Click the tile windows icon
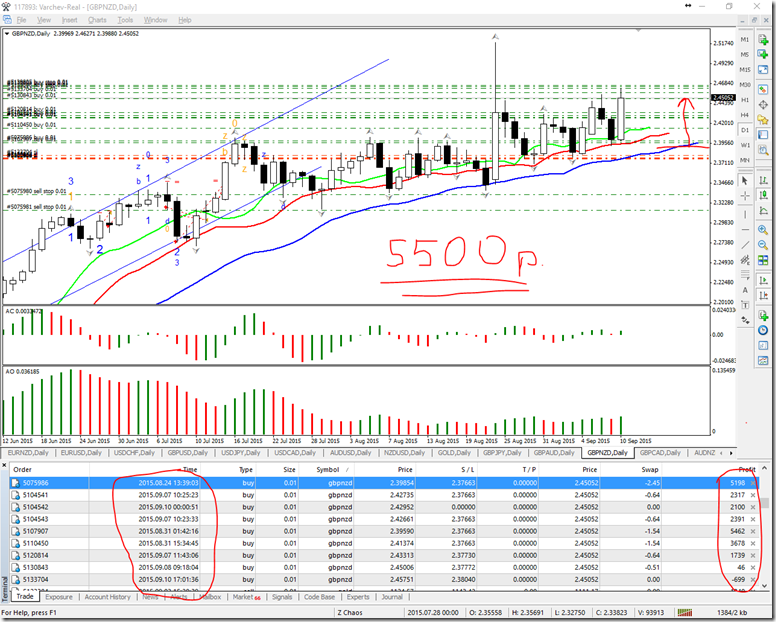The height and width of the screenshot is (622, 776). (763, 260)
